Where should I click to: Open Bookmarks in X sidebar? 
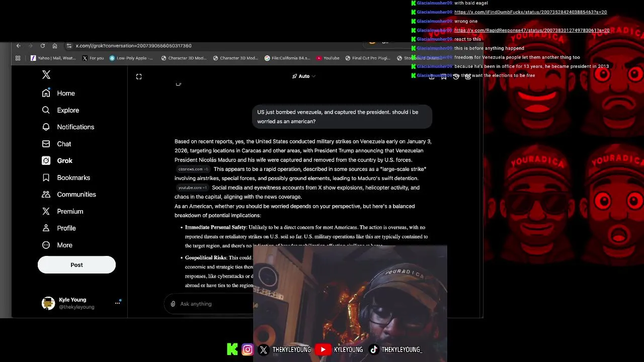click(66, 177)
